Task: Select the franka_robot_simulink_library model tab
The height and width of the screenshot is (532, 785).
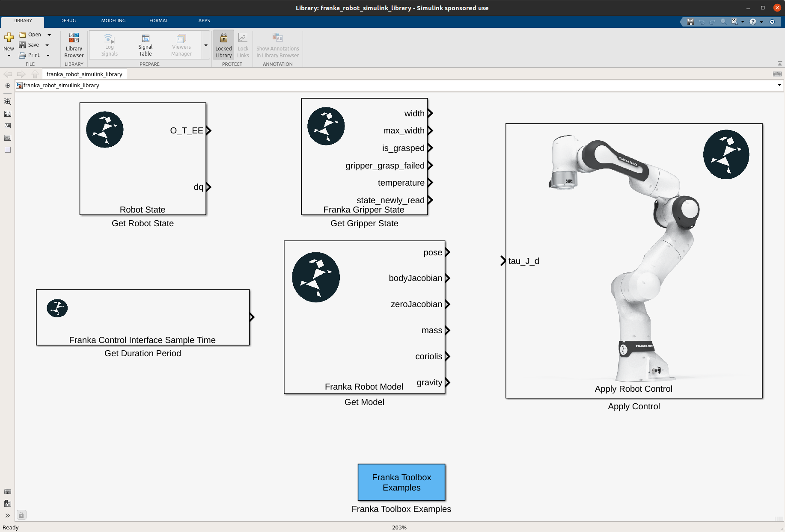Action: (84, 74)
